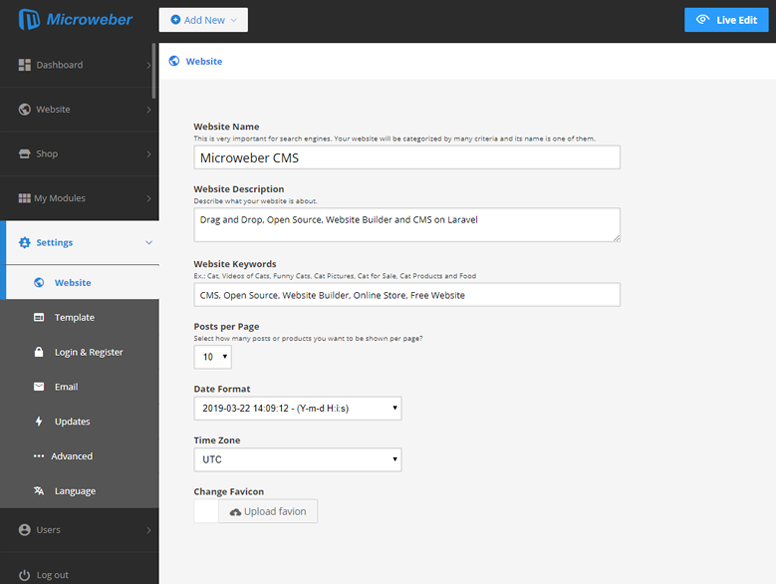Click the plus icon in Add New

coord(175,20)
